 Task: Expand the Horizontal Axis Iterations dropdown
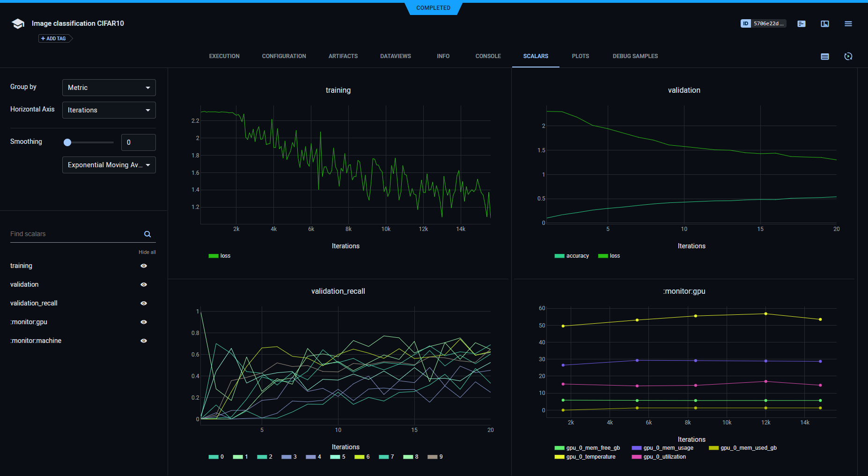pyautogui.click(x=109, y=110)
